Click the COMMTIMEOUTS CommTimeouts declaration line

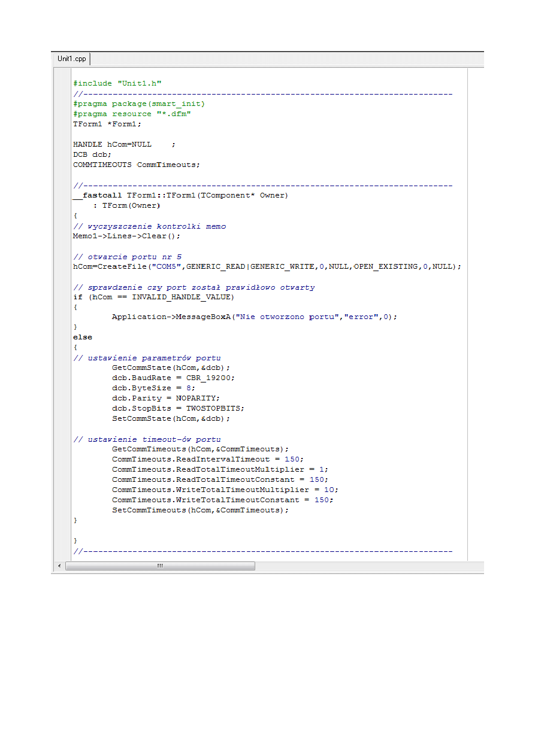point(137,165)
